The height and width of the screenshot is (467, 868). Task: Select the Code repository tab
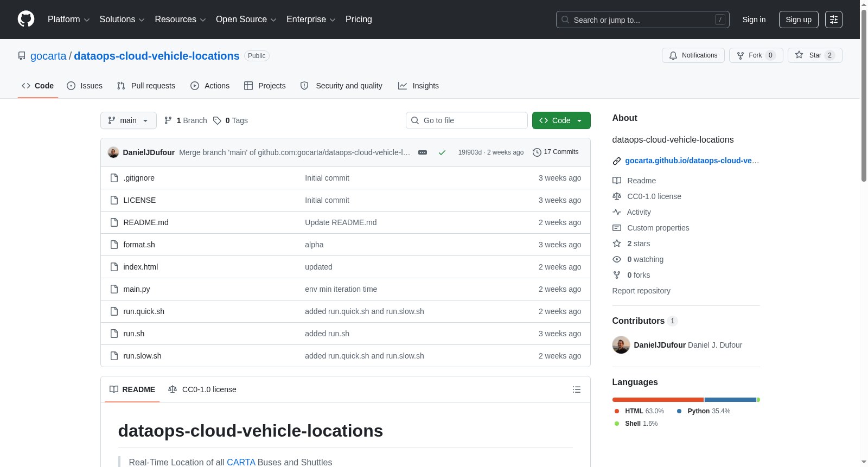38,86
